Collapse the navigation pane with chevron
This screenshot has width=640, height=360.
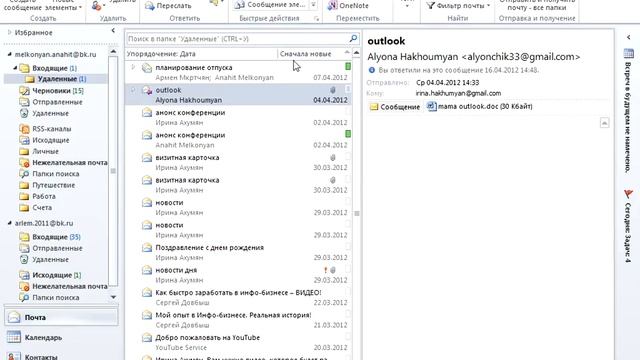point(113,31)
